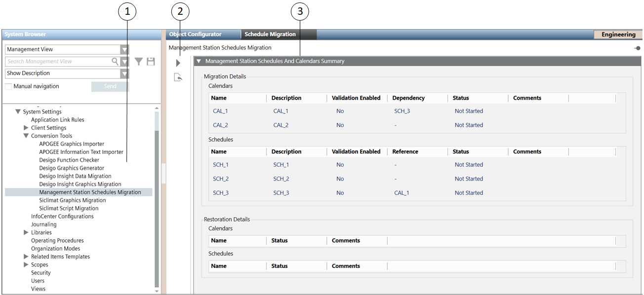This screenshot has width=644, height=295.
Task: Enable the Manual navigation checkbox
Action: coord(8,86)
